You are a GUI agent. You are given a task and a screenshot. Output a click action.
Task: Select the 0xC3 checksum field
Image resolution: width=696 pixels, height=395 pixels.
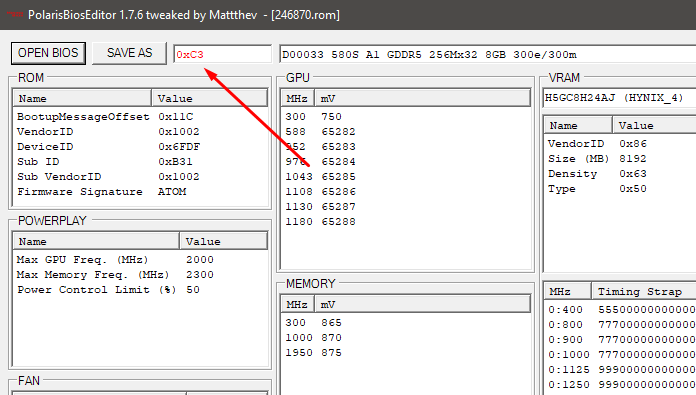pos(222,54)
